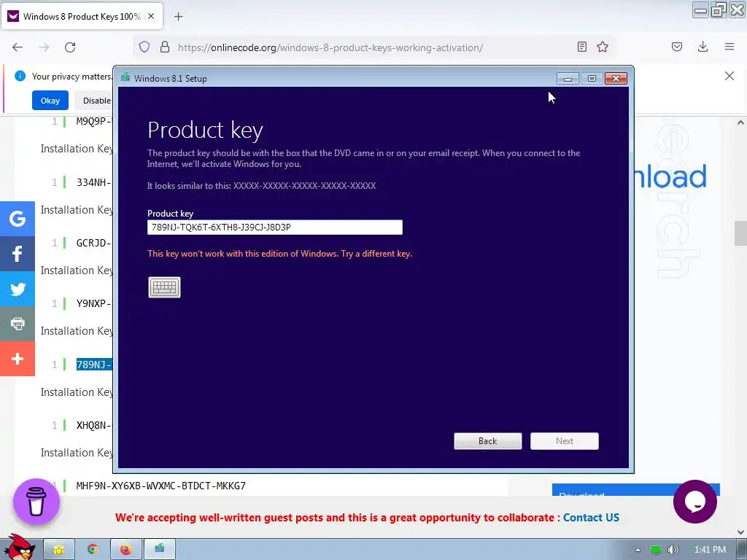Click the Angry Birds start button
Screen dimensions: 747x560
[20, 547]
